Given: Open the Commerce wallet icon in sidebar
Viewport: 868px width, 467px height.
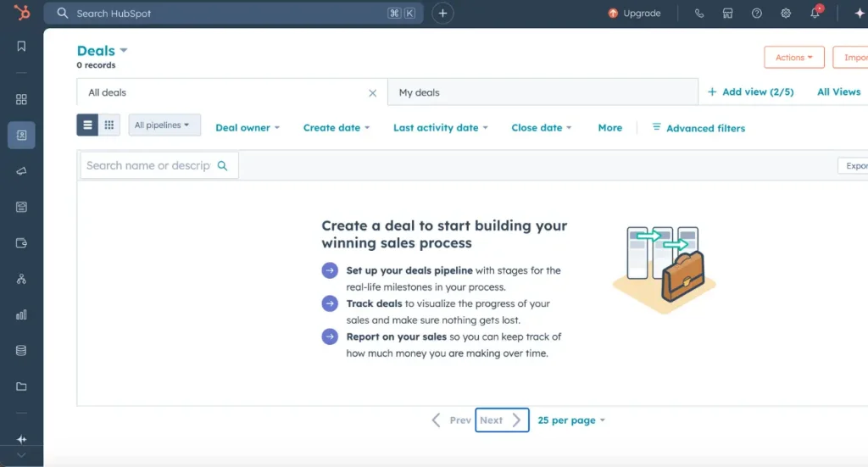Looking at the screenshot, I should [x=21, y=243].
